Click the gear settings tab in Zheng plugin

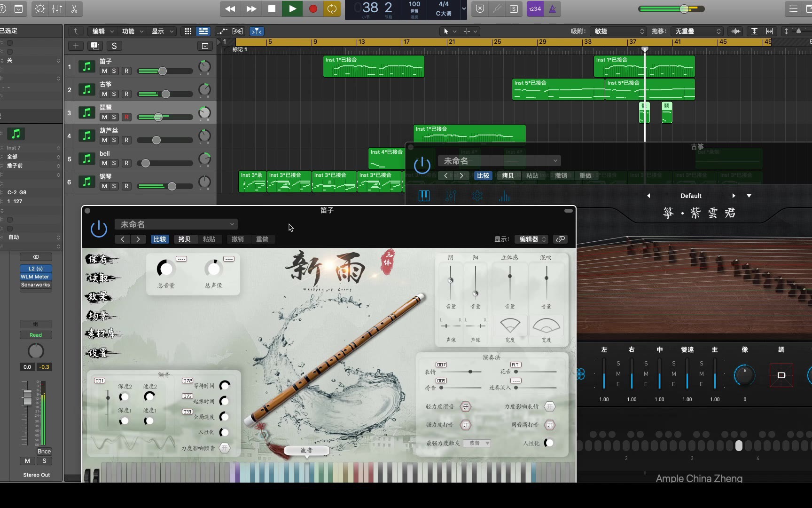point(477,196)
